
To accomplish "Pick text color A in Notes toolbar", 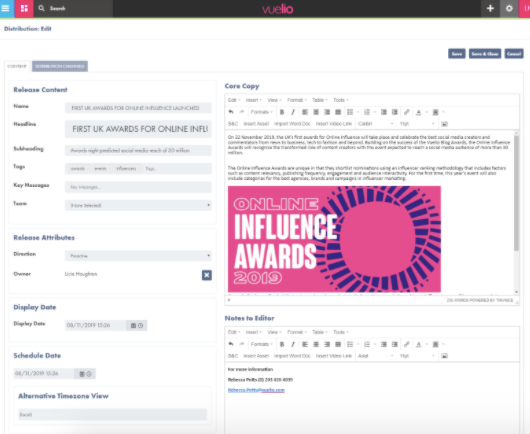I will click(418, 344).
